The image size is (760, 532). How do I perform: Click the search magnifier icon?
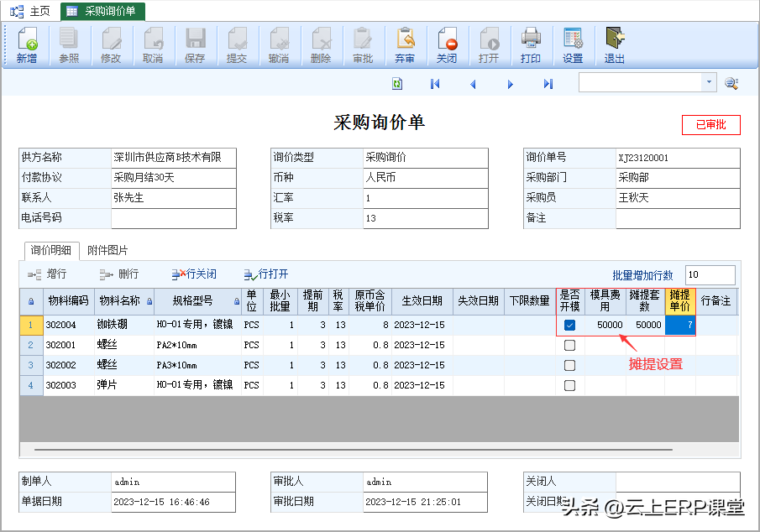[731, 83]
